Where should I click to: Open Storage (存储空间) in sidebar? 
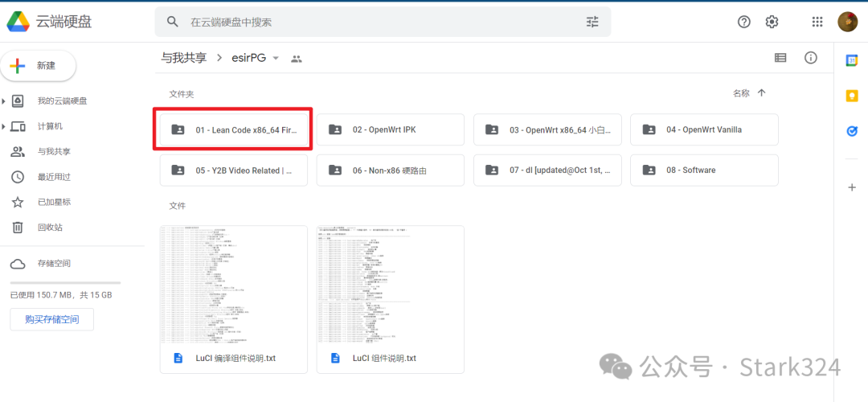[x=54, y=264]
